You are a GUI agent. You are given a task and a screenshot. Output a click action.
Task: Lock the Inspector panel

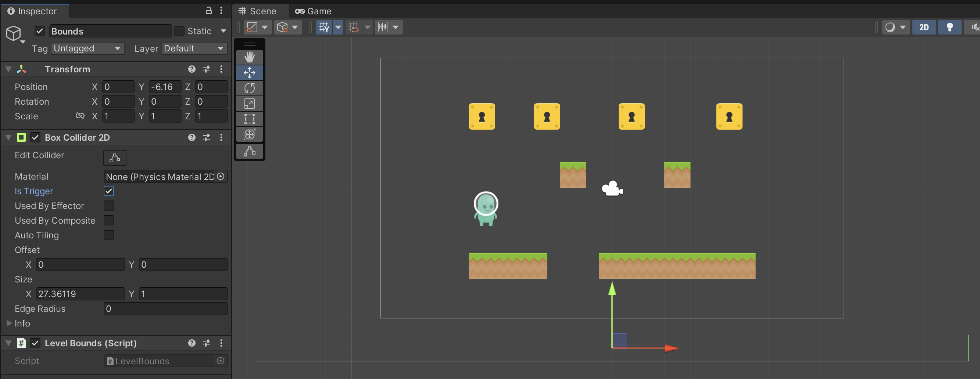pos(208,11)
